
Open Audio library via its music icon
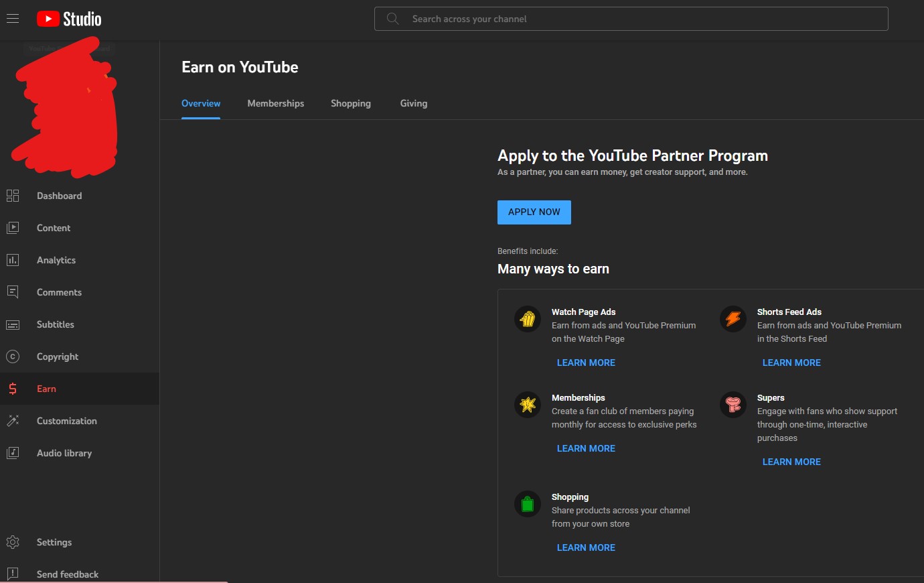13,453
